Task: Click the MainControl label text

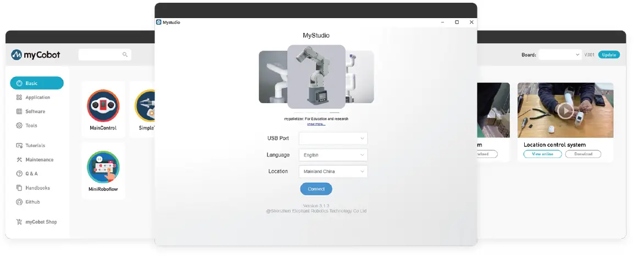Action: click(103, 128)
